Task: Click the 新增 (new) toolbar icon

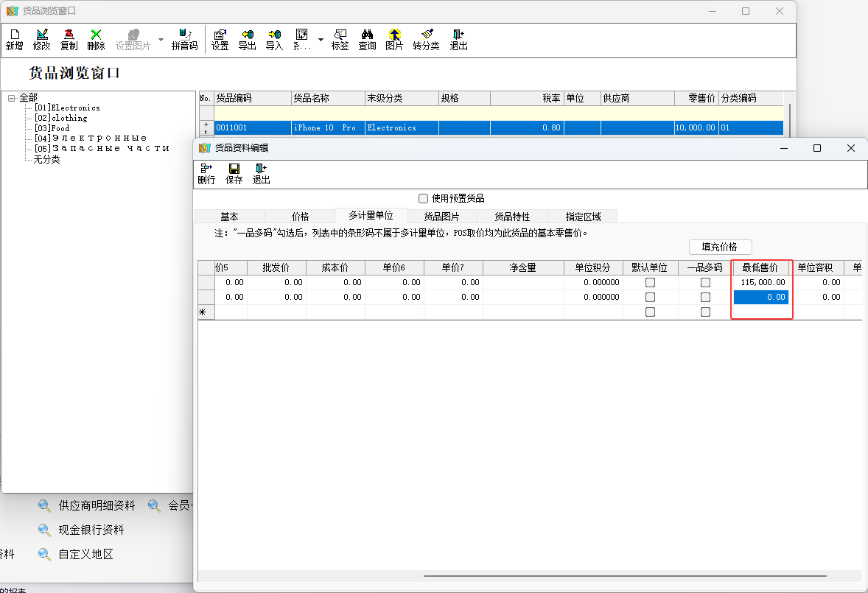Action: point(15,40)
